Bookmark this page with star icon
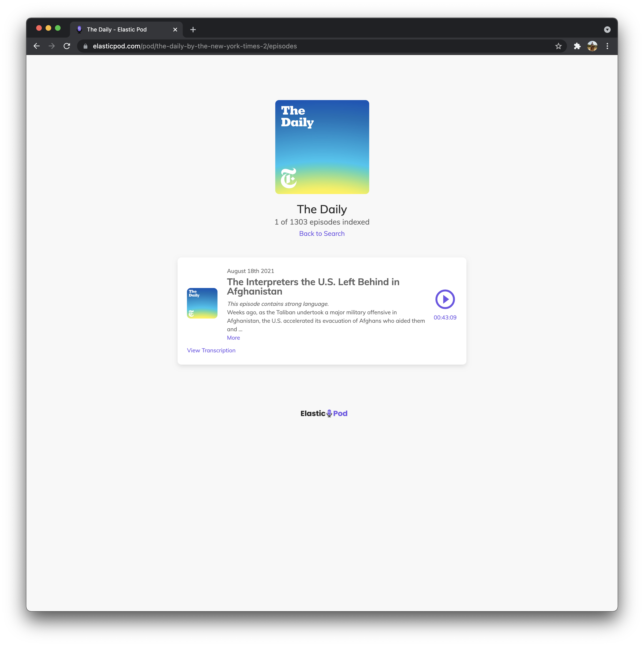This screenshot has width=644, height=646. pyautogui.click(x=559, y=46)
